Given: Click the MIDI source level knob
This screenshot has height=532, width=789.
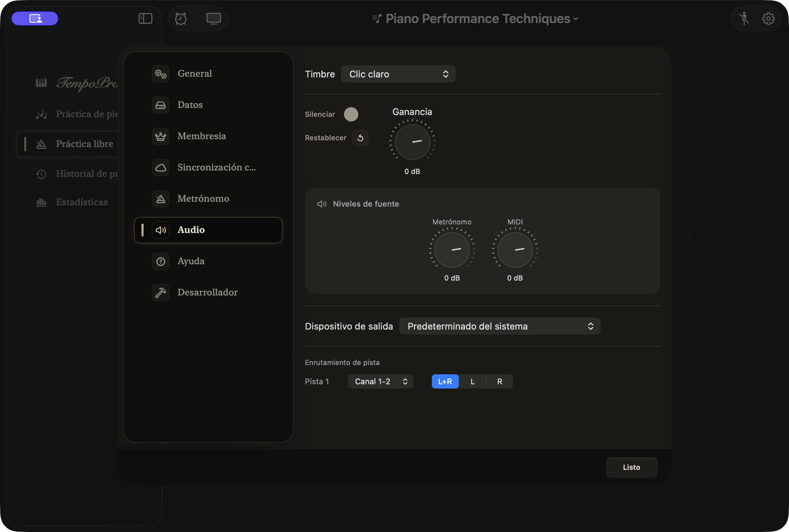Looking at the screenshot, I should (515, 250).
